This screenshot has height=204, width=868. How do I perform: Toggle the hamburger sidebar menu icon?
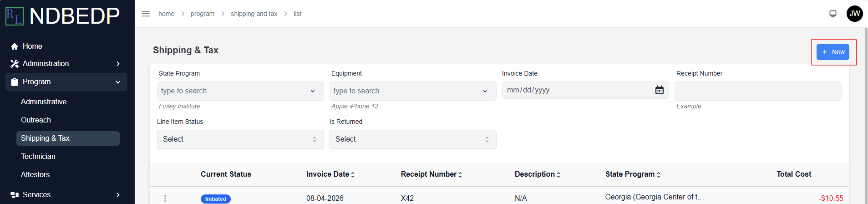(x=146, y=14)
